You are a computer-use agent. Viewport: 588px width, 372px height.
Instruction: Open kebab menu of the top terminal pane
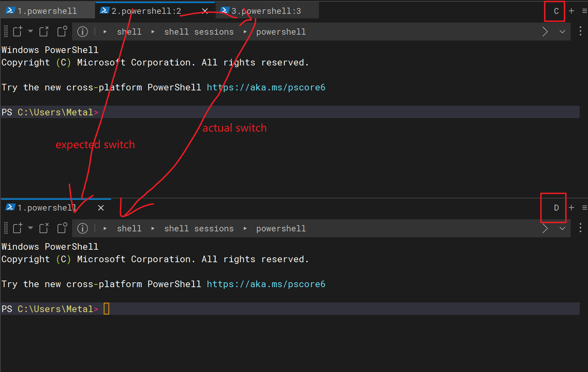point(580,32)
